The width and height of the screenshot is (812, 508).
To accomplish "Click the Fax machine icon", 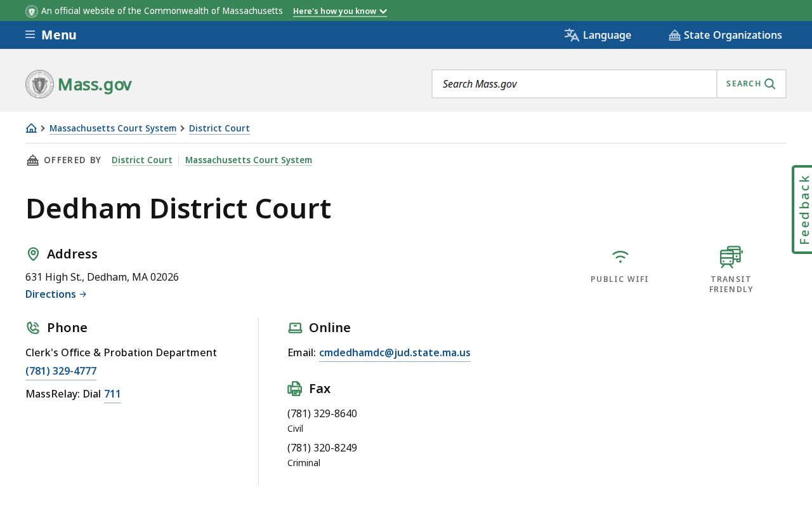I will tap(295, 389).
